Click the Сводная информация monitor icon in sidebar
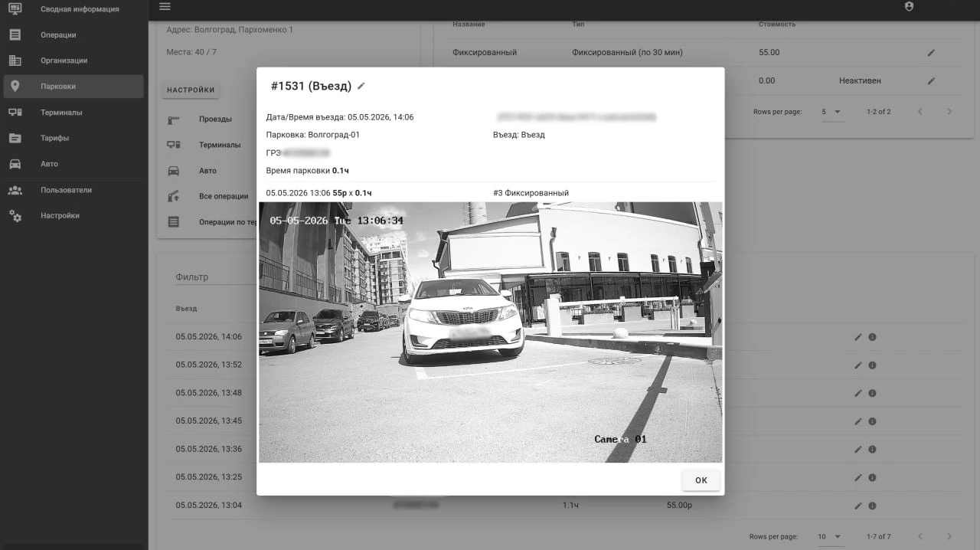 (x=15, y=9)
